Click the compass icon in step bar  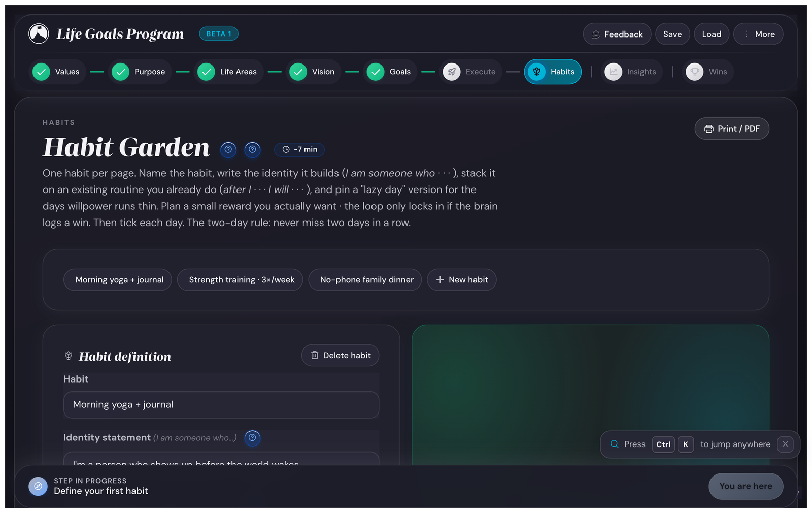[38, 486]
